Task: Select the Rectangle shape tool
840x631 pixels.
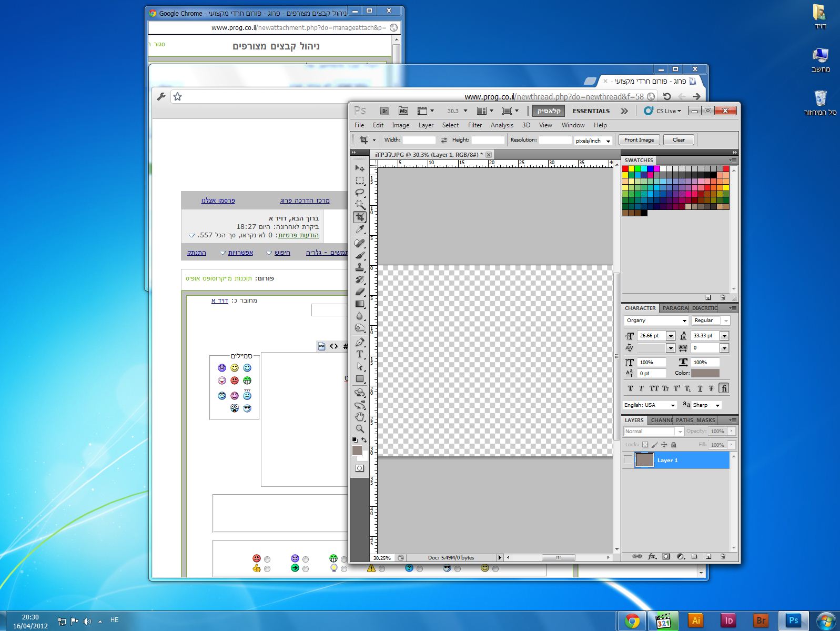Action: pos(360,378)
